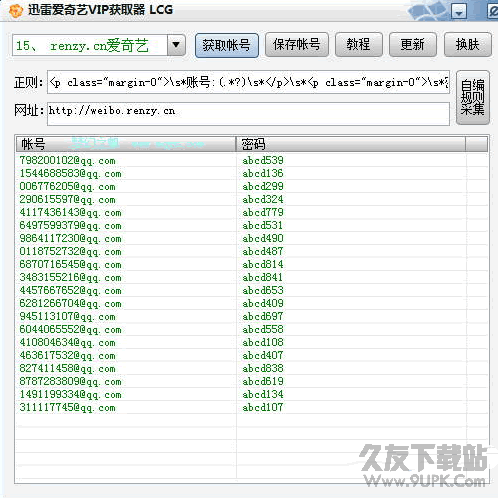Viewport: 498px width, 498px height.
Task: Select account 945113107@qq.com
Action: click(x=67, y=316)
